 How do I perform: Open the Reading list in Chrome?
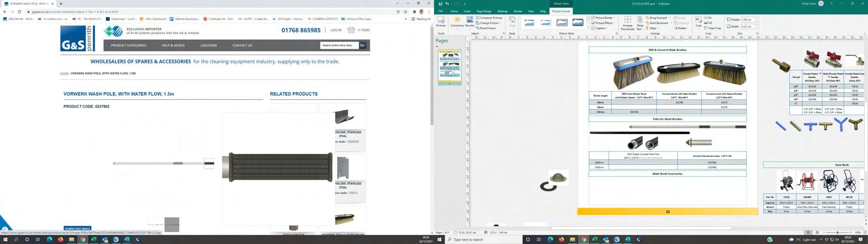point(422,19)
